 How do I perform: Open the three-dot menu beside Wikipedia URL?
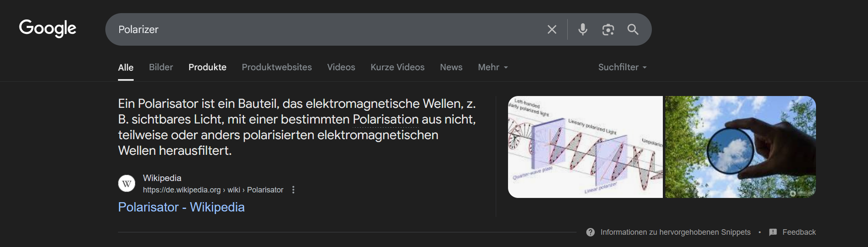[293, 190]
